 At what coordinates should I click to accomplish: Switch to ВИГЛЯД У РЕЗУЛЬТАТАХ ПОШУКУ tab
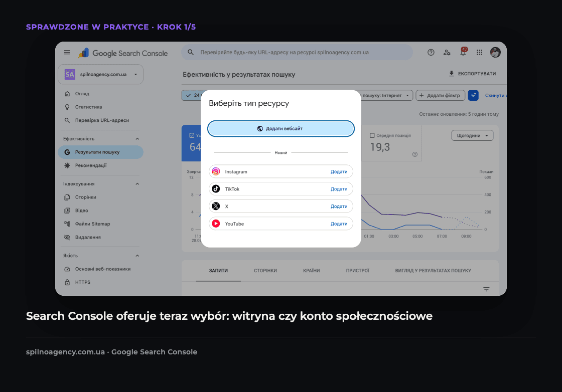[433, 271]
